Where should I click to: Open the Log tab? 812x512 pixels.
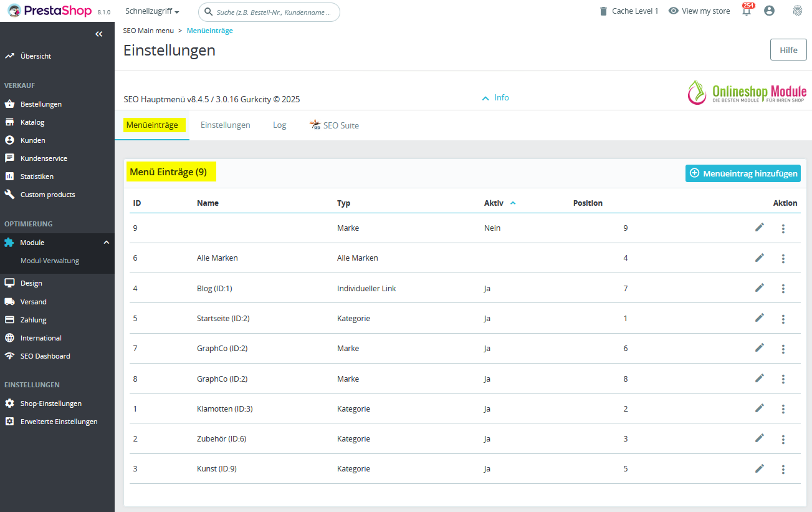[x=280, y=125]
